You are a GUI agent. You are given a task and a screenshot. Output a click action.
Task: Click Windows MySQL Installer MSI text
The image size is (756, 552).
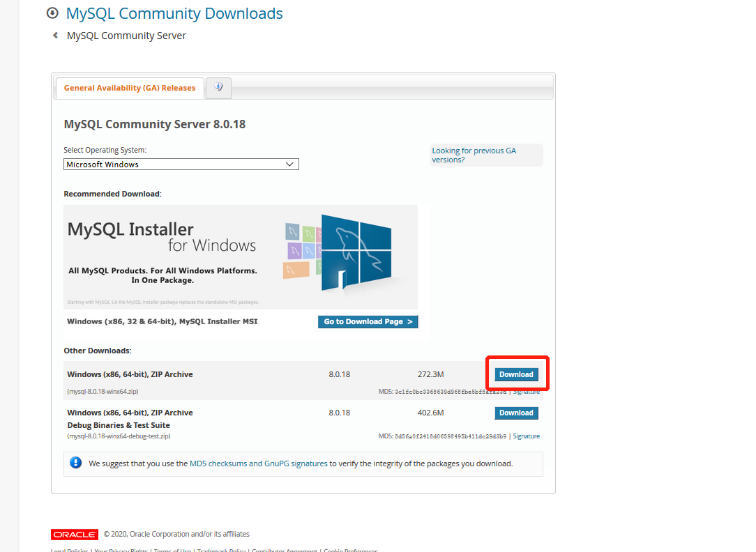(x=162, y=321)
